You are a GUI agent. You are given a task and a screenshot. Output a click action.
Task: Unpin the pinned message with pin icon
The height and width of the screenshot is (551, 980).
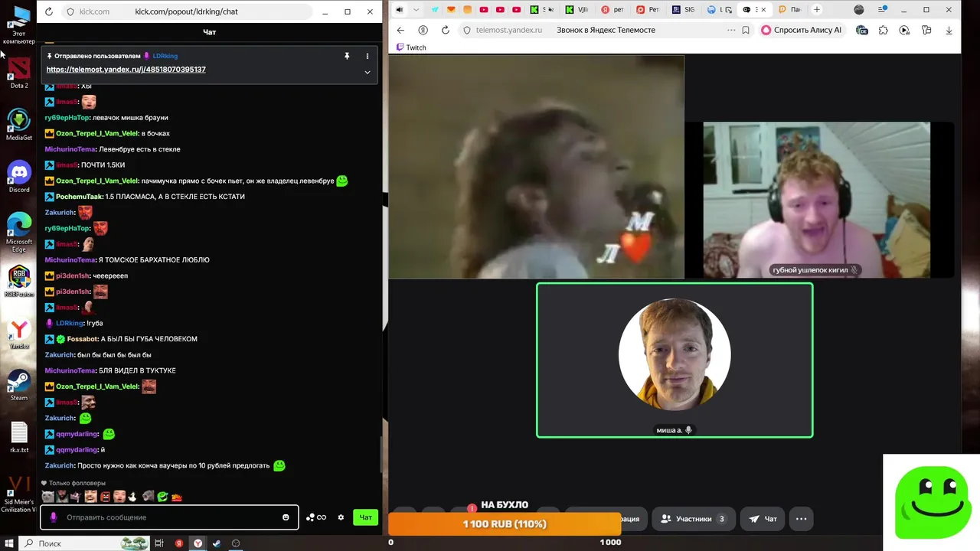coord(347,56)
